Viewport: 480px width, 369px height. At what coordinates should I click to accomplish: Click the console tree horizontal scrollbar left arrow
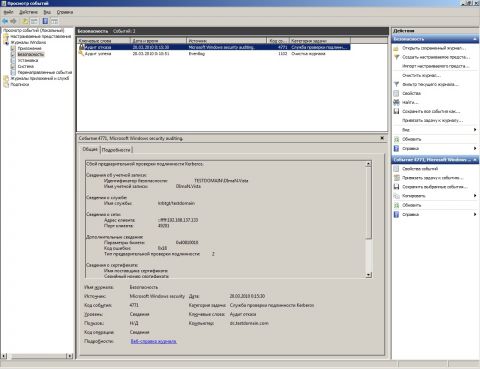click(x=4, y=356)
